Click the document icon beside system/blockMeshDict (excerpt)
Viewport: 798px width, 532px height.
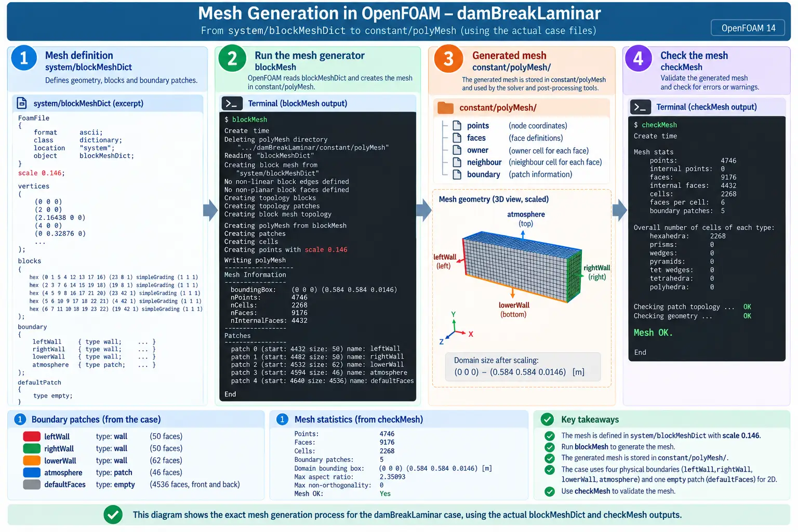[22, 103]
